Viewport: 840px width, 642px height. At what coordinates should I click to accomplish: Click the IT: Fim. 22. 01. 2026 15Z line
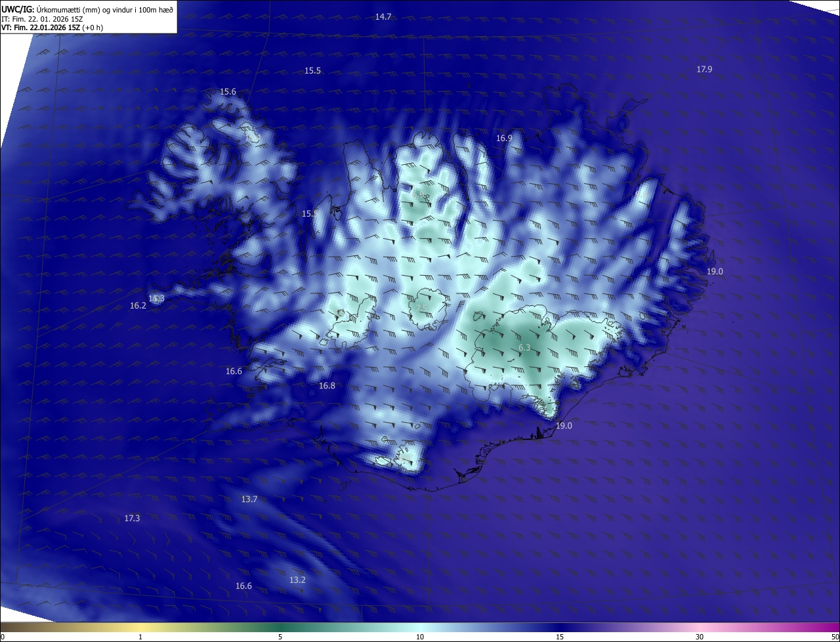(42, 19)
